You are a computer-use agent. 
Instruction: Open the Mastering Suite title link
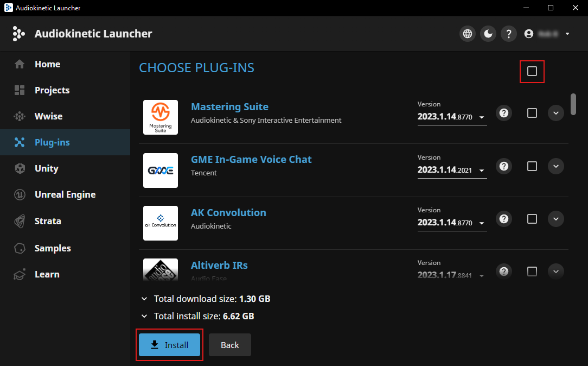point(229,106)
